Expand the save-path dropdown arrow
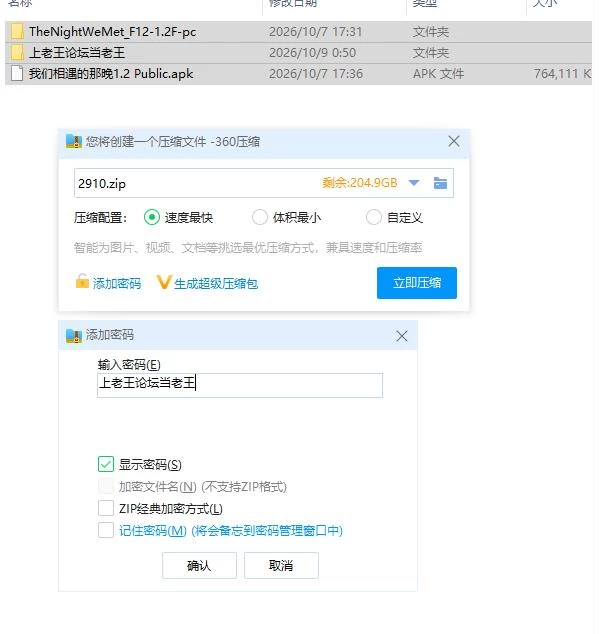This screenshot has width=613, height=634. tap(414, 183)
